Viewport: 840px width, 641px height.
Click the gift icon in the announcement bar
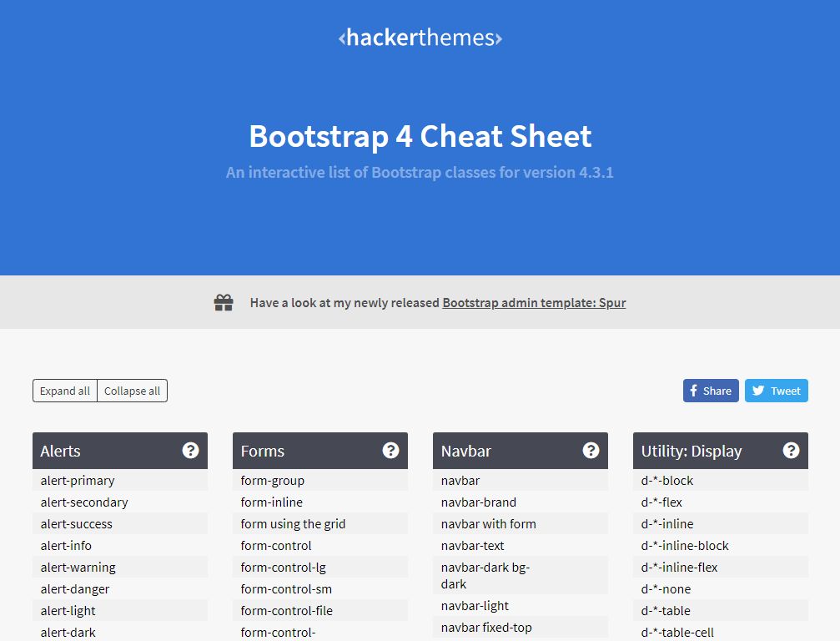224,303
